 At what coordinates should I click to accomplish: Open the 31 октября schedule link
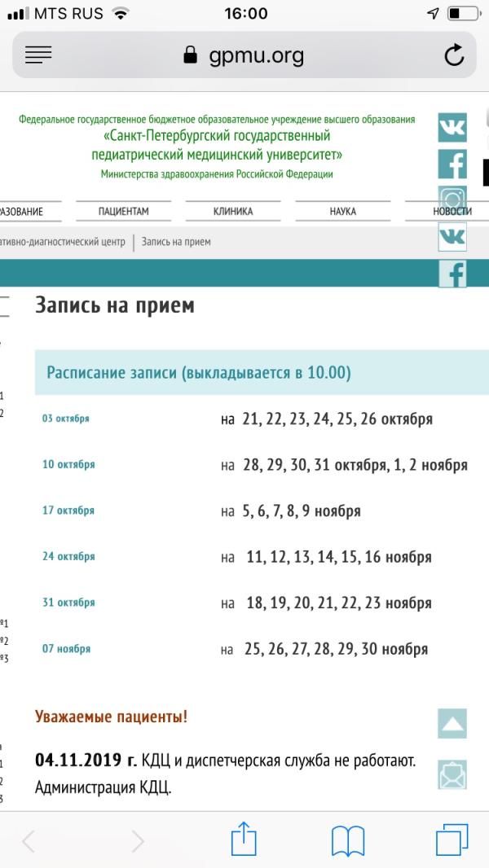(68, 603)
